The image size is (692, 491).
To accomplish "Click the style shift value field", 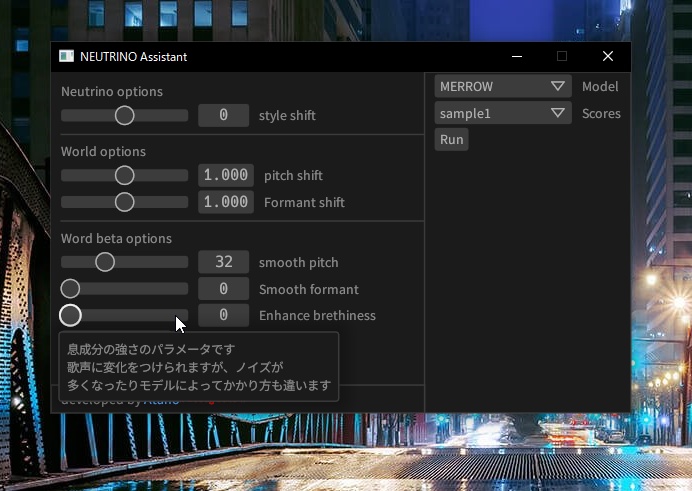I will point(223,115).
